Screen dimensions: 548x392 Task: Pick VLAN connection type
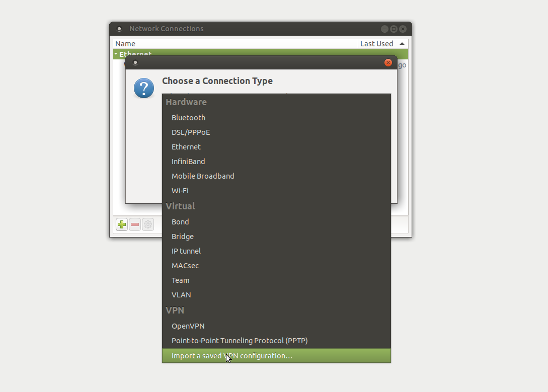click(x=181, y=295)
